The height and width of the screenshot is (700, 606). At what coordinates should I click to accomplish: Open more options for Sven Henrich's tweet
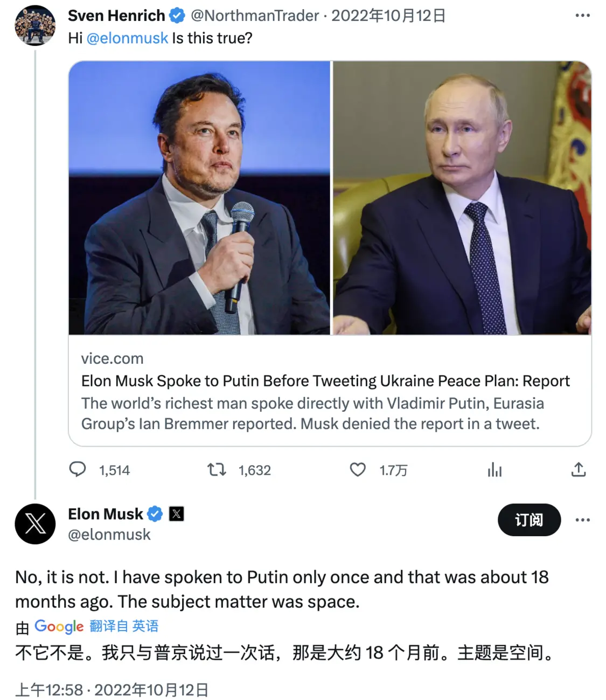(582, 16)
